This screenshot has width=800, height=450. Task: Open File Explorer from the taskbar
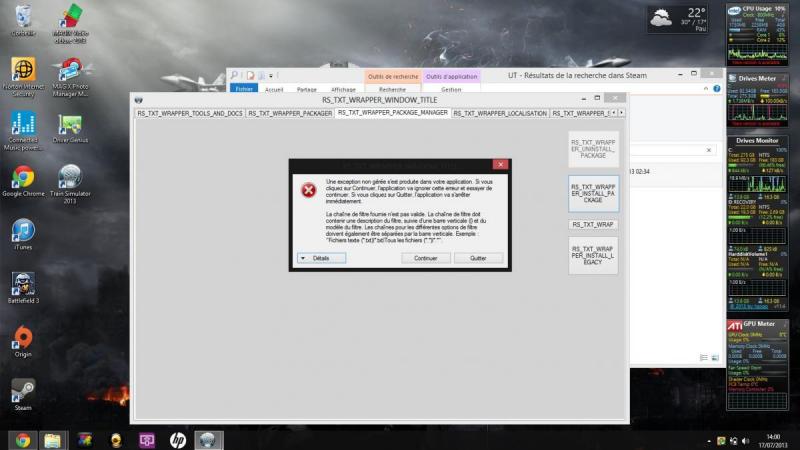pyautogui.click(x=52, y=440)
